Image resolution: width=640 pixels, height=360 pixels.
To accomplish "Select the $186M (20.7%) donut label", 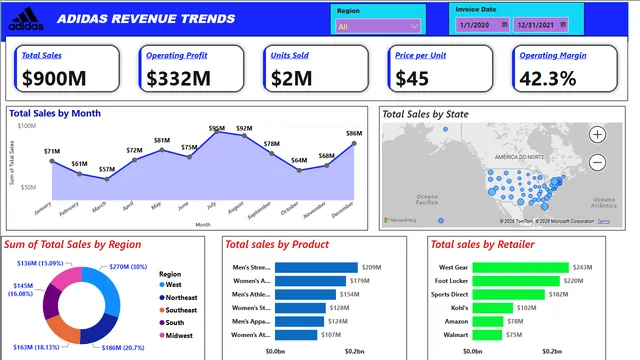I will pos(123,348).
